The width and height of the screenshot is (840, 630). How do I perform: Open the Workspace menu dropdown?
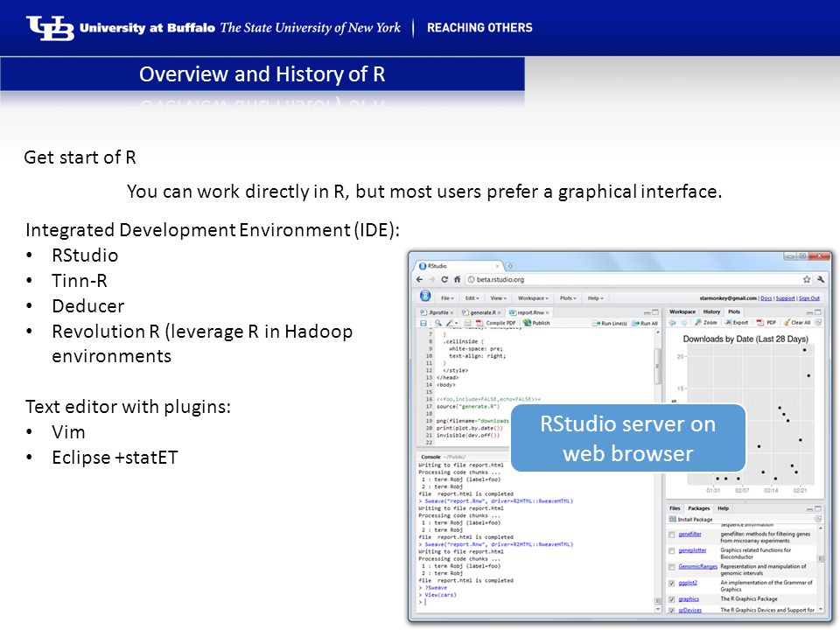pyautogui.click(x=533, y=298)
